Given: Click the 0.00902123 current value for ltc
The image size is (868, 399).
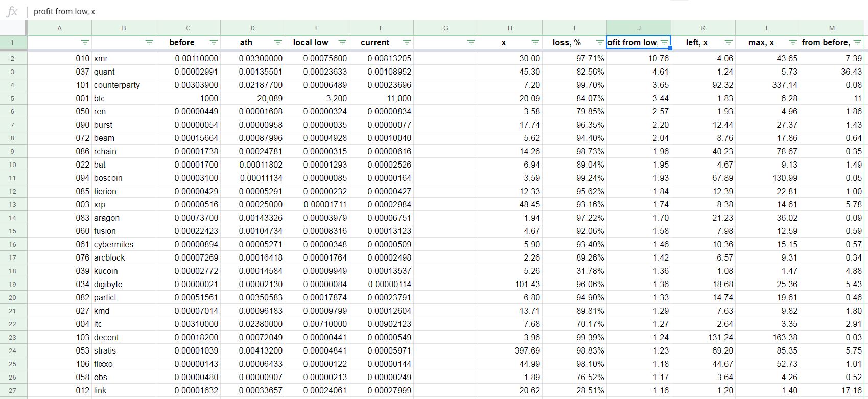Looking at the screenshot, I should 381,324.
